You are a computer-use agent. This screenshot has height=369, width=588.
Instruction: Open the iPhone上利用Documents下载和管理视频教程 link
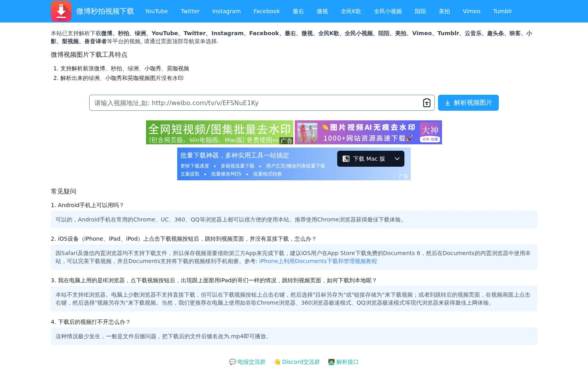tap(318, 261)
